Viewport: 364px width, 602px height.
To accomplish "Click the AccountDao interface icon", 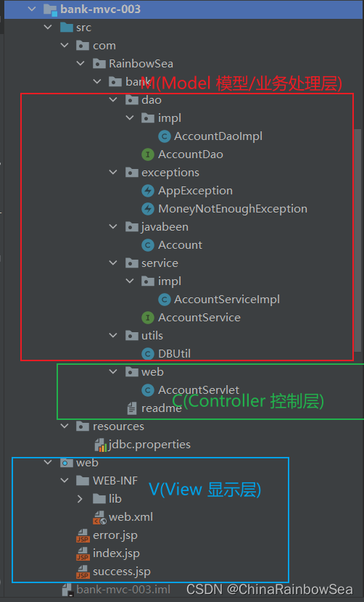I will (x=148, y=154).
